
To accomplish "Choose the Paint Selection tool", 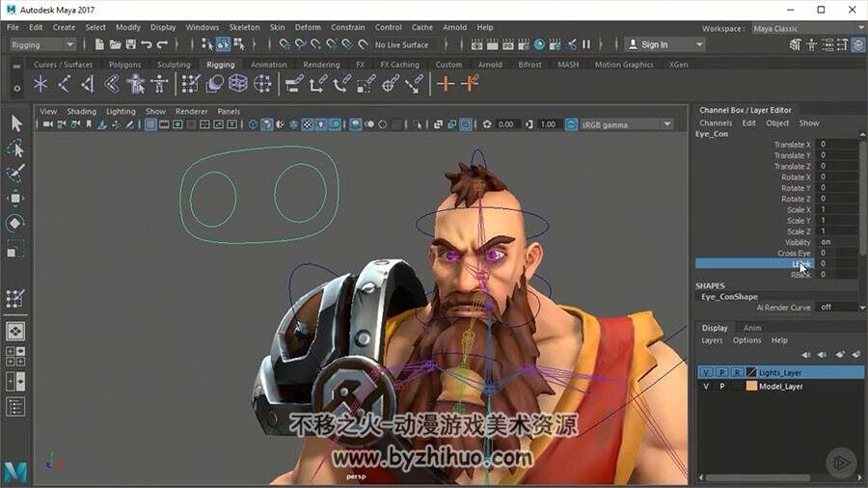I will point(15,173).
